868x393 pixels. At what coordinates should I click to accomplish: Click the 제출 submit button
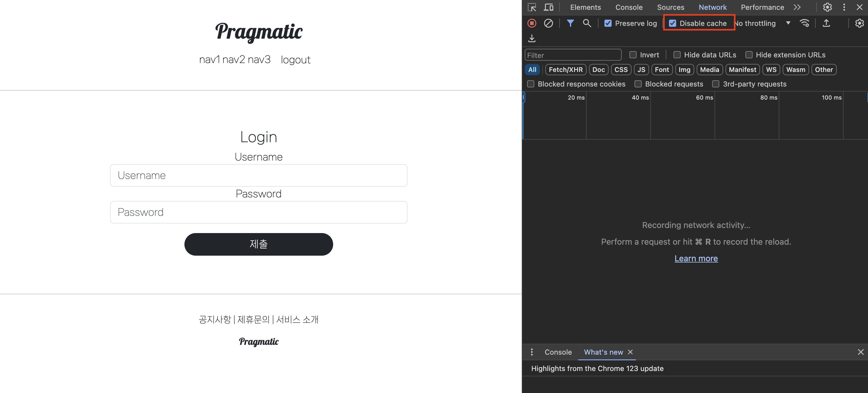tap(258, 244)
